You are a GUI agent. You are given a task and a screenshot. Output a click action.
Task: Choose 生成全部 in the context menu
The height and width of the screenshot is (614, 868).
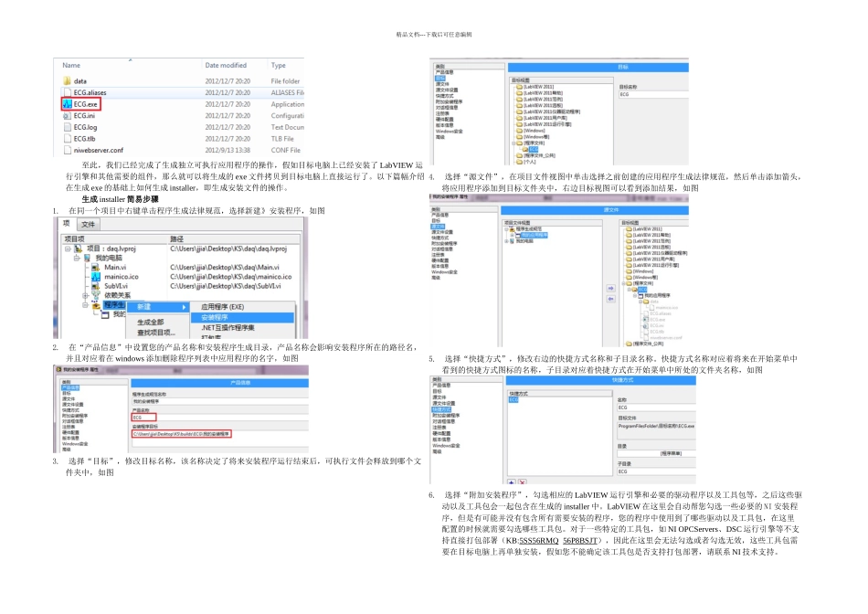tap(158, 322)
